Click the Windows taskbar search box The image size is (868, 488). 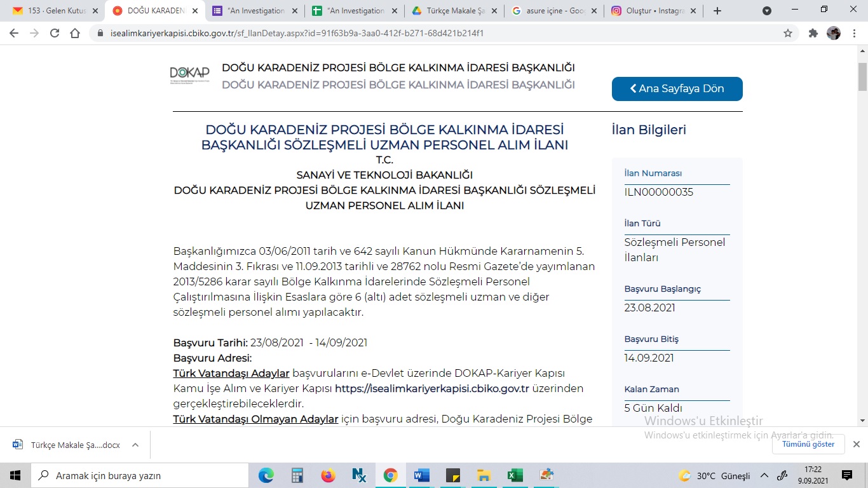[140, 475]
